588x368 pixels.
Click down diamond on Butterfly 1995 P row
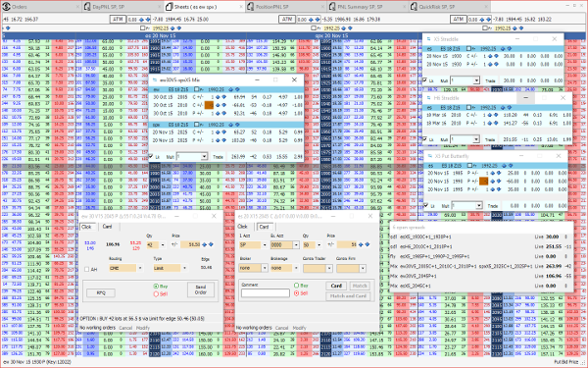click(499, 189)
